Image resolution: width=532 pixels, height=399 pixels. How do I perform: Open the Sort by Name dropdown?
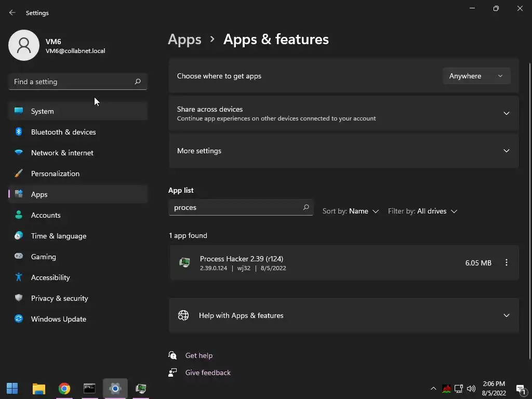coord(351,211)
